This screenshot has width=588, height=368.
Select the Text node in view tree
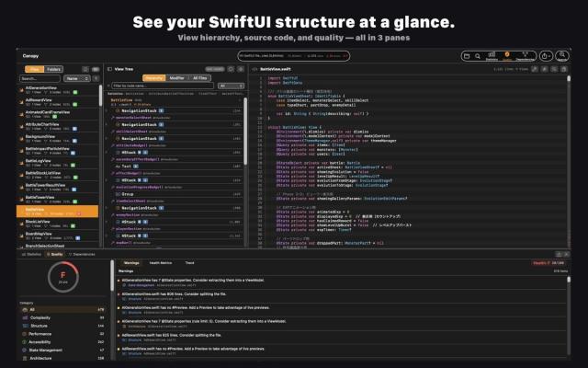(175, 167)
